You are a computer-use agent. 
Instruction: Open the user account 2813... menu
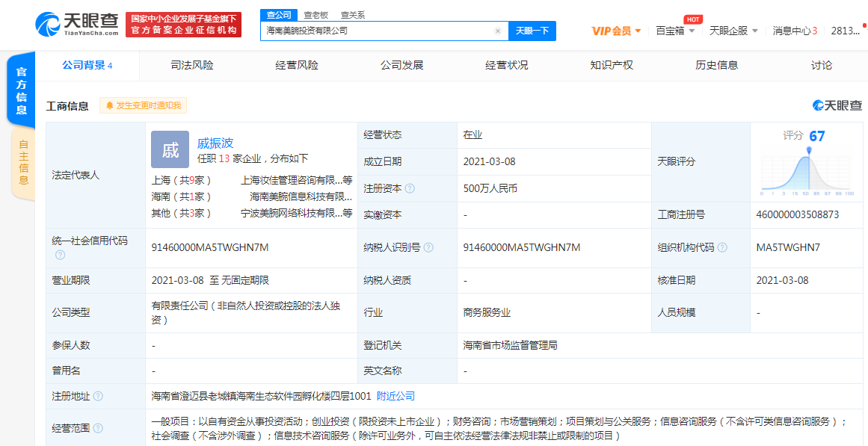[x=846, y=31]
